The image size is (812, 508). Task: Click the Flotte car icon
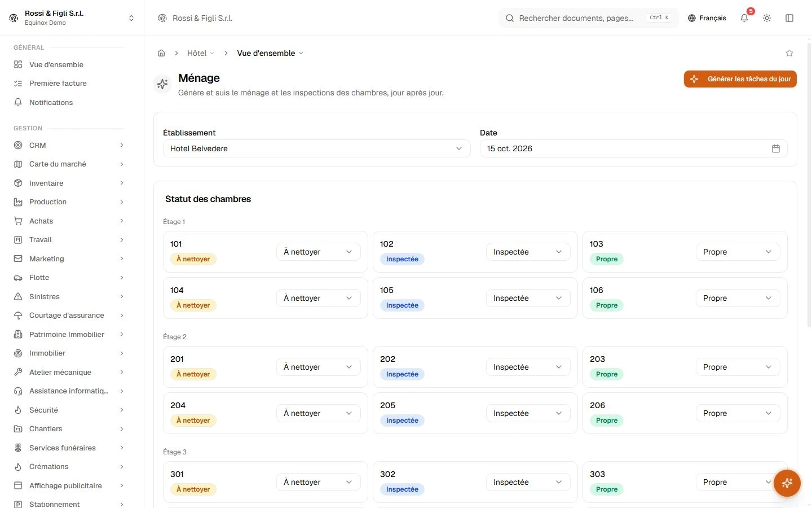[18, 278]
